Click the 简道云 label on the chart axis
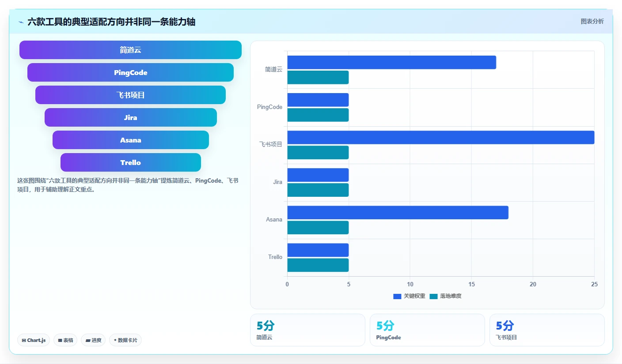The image size is (622, 364). tap(273, 69)
